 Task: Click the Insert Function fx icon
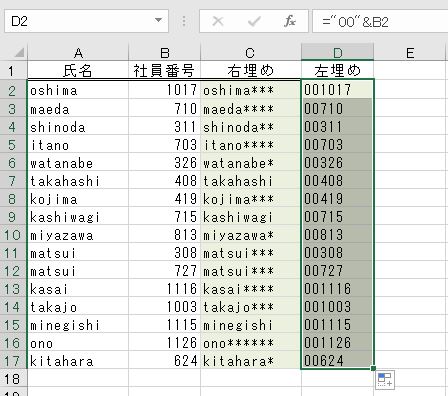(x=289, y=22)
